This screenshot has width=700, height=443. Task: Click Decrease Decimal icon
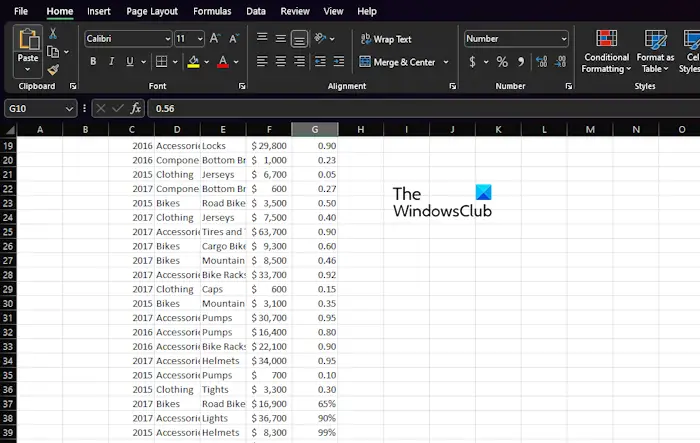[x=561, y=62]
